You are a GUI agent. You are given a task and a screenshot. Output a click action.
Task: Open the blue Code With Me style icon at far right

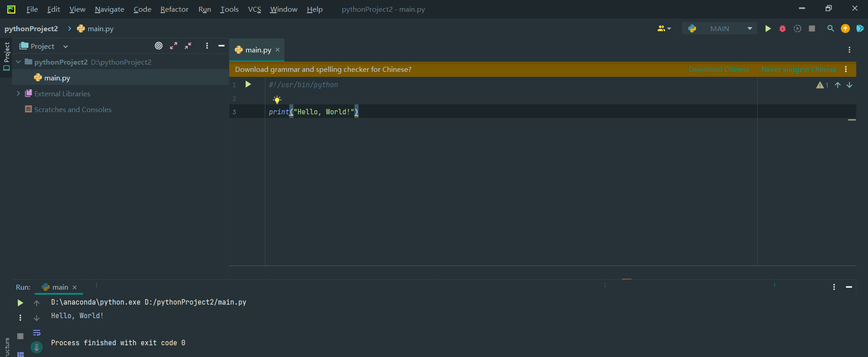coord(860,28)
